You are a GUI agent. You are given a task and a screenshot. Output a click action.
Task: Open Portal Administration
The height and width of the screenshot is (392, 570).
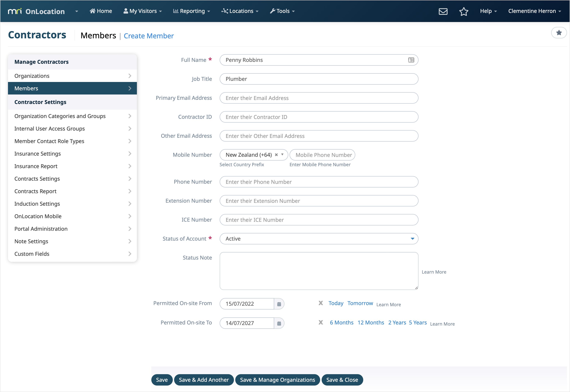72,229
